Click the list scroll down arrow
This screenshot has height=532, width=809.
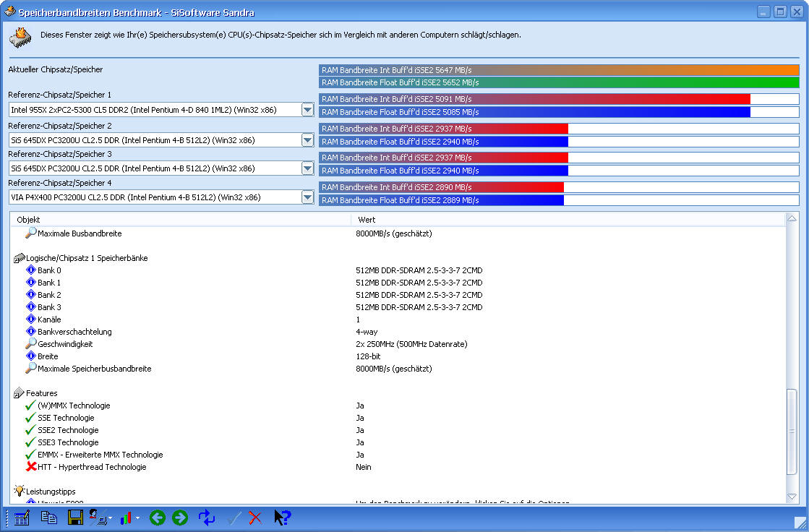tap(792, 497)
